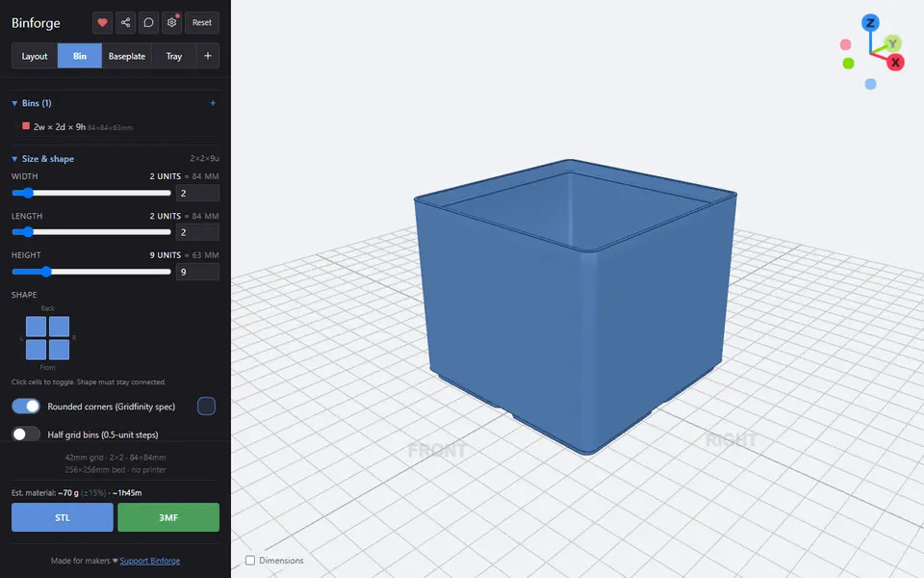Click the Binforge logo title
Image resolution: width=924 pixels, height=578 pixels.
click(36, 23)
